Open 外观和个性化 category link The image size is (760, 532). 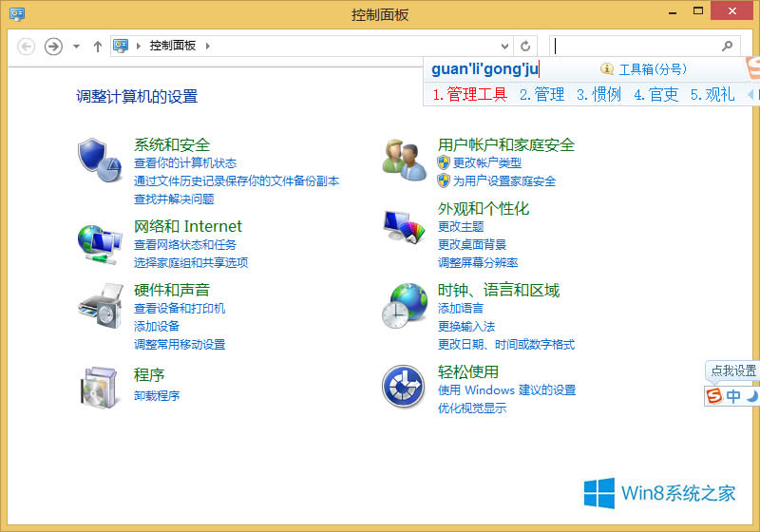click(484, 208)
